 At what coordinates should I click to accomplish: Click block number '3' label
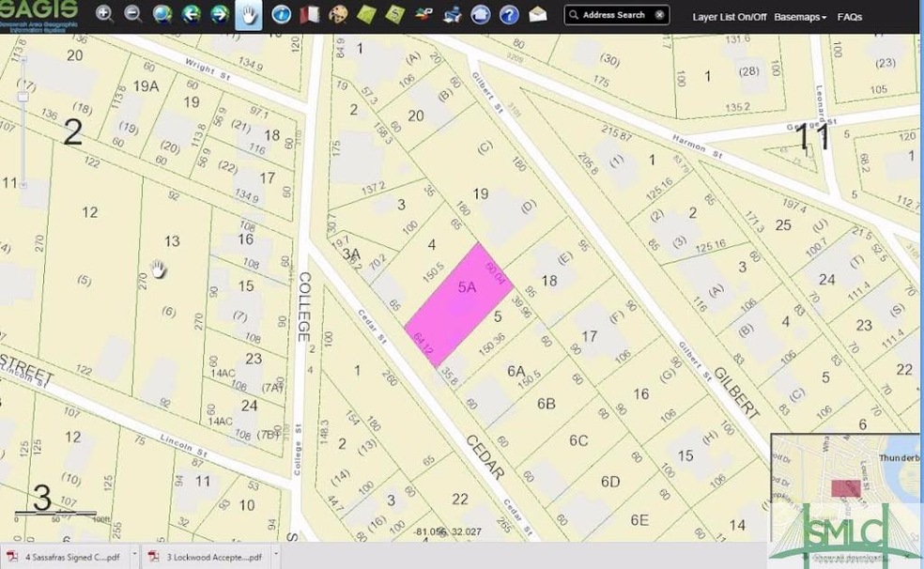(x=42, y=499)
